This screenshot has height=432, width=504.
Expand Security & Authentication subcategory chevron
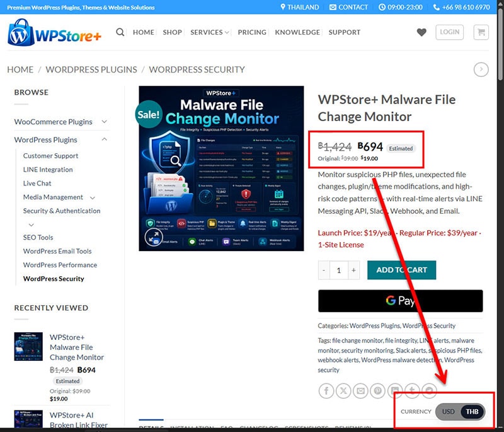coord(31,225)
